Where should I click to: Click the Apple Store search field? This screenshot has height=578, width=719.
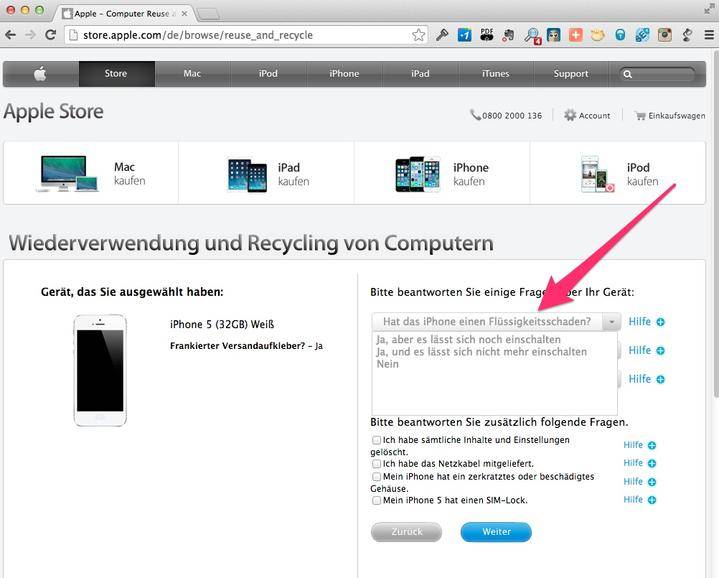click(x=658, y=74)
